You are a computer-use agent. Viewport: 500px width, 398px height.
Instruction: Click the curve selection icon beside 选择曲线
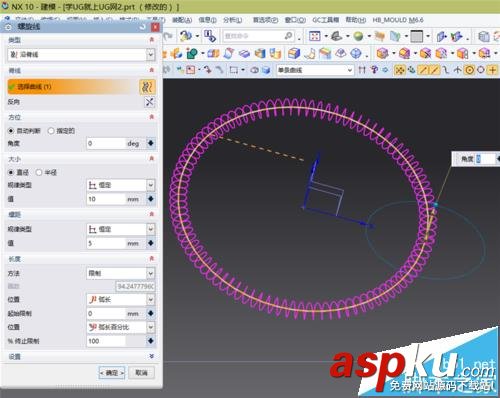coord(147,87)
